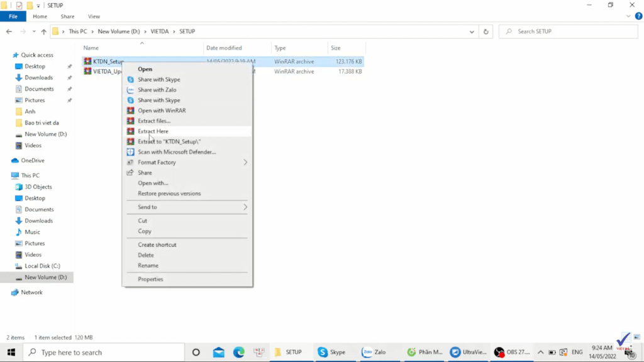Click the Skype icon beside first Share with Skype
The width and height of the screenshot is (644, 362).
click(x=131, y=80)
